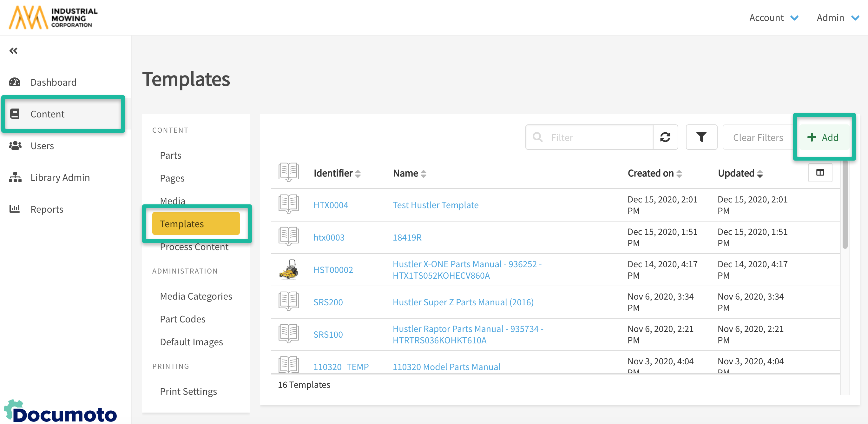Screen dimensions: 868x424
Task: Click the Library Admin hierarchy icon
Action: coord(15,177)
